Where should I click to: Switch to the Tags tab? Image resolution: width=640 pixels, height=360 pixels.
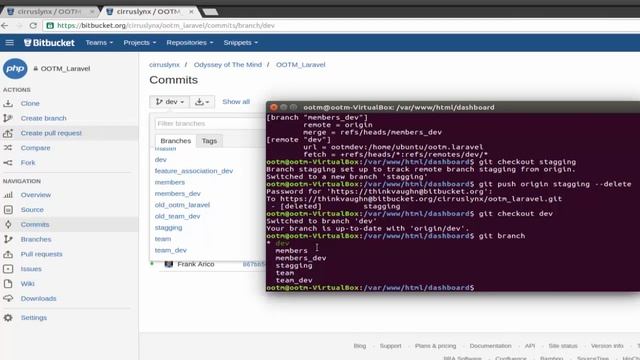tap(209, 141)
